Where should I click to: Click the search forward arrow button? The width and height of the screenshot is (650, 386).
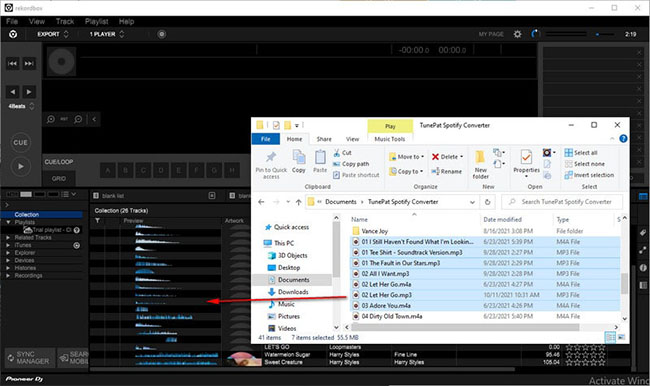tap(29, 92)
